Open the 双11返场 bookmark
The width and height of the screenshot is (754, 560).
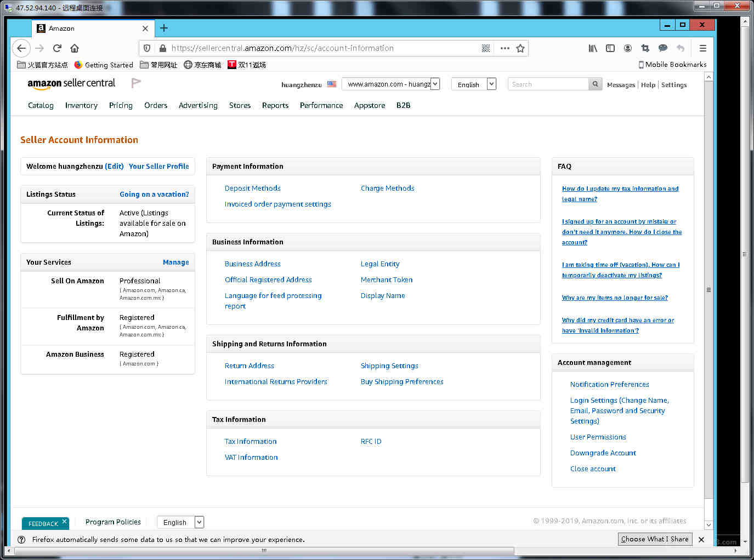pyautogui.click(x=247, y=65)
